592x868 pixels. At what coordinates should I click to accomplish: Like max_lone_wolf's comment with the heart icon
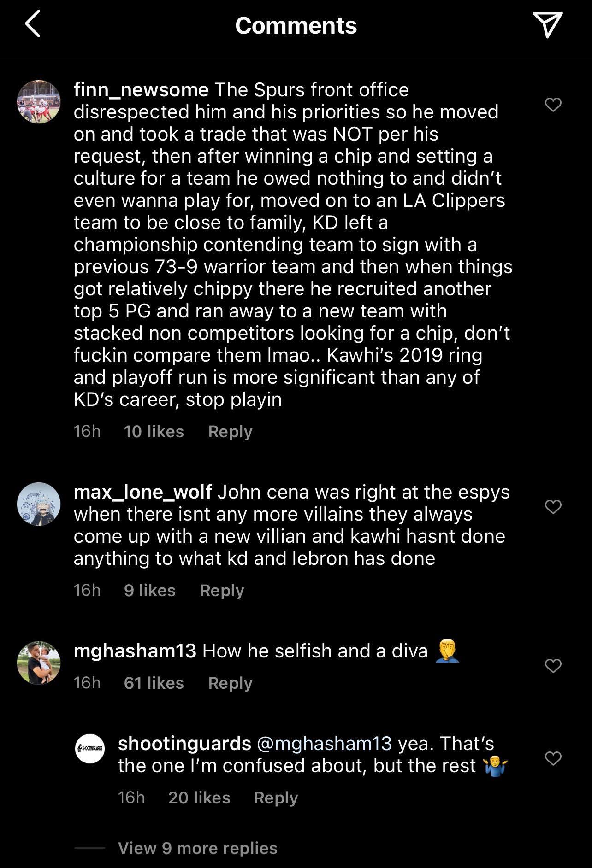[553, 507]
